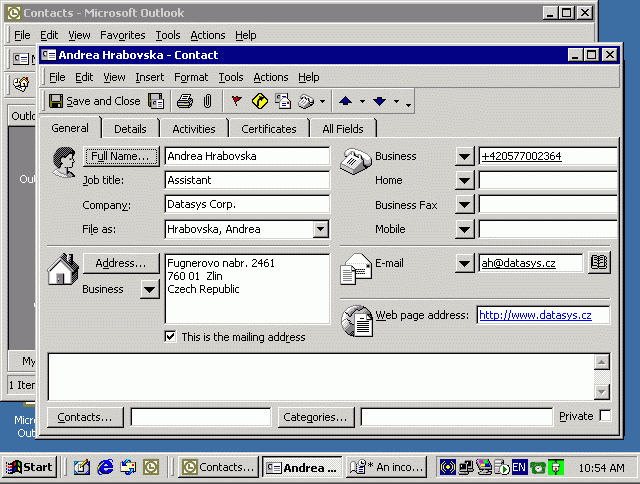Image resolution: width=640 pixels, height=484 pixels.
Task: Click the Full Name field Andrea Hrabovska
Action: click(x=247, y=156)
